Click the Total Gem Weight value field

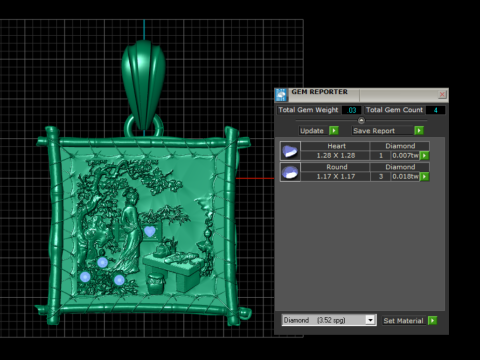pyautogui.click(x=351, y=110)
